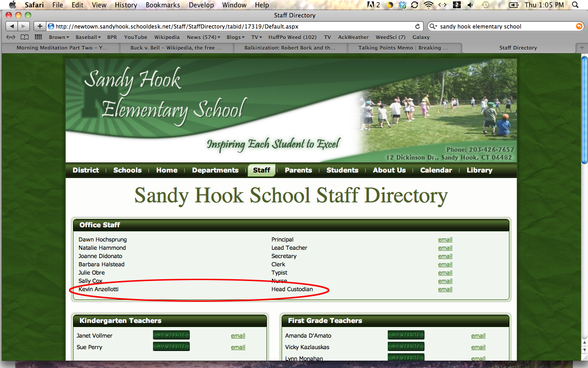Open Bookmarks menu in menu bar

click(162, 5)
